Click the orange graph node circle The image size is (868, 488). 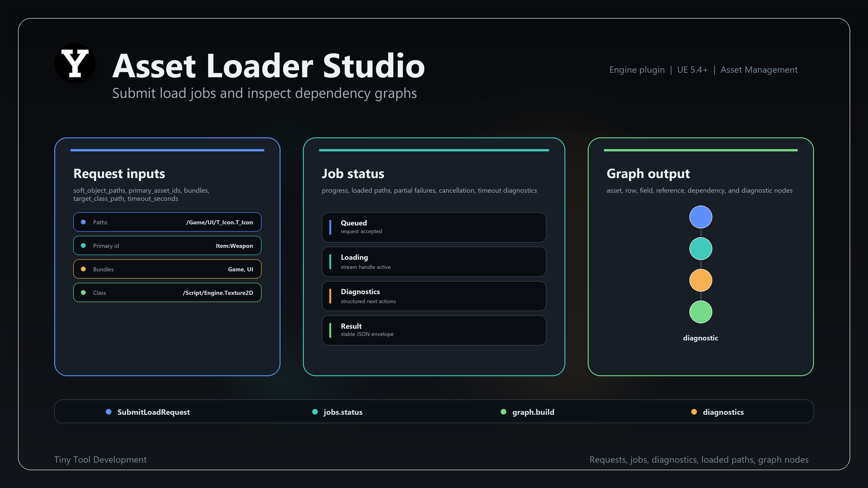click(x=701, y=280)
